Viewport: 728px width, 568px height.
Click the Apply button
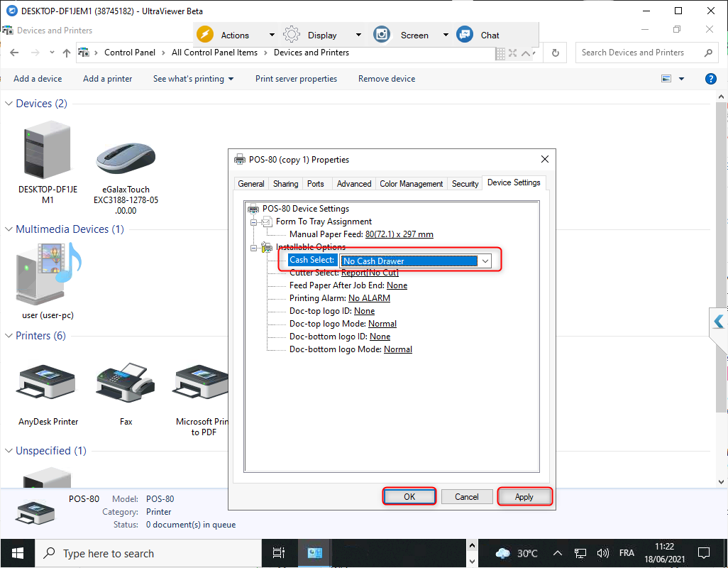[524, 496]
